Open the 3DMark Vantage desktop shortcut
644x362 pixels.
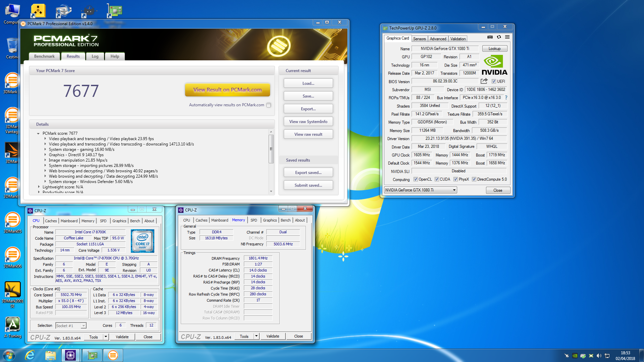pyautogui.click(x=11, y=120)
